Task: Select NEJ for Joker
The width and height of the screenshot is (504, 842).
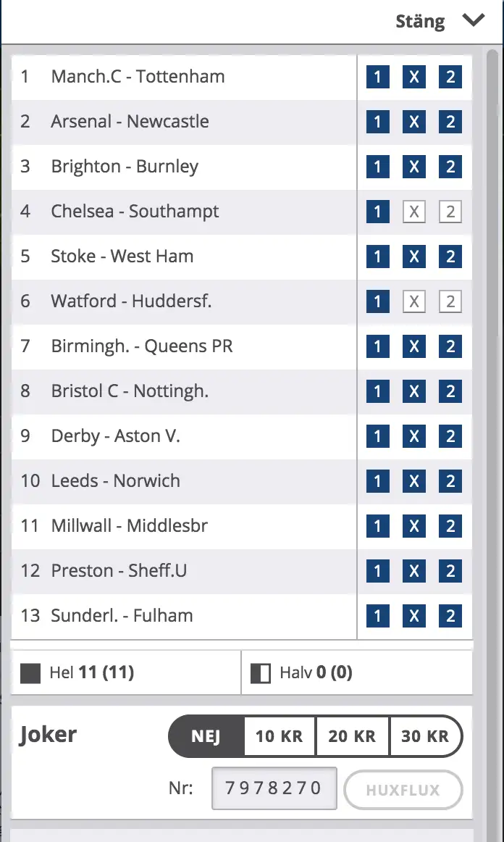Action: (x=206, y=735)
